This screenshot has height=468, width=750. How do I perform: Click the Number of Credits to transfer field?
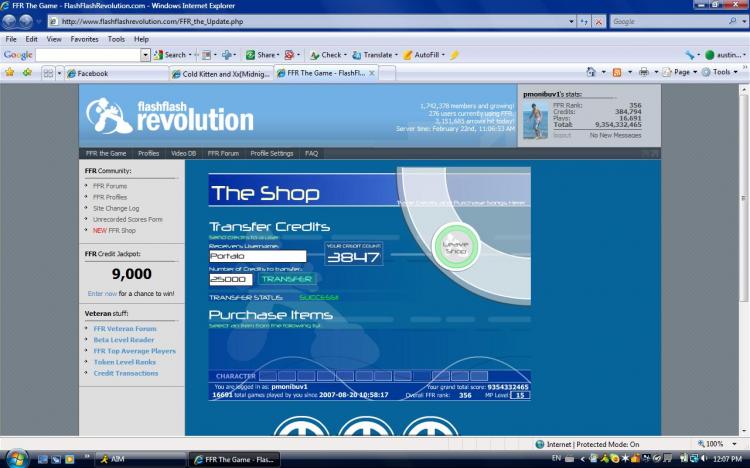pyautogui.click(x=231, y=279)
